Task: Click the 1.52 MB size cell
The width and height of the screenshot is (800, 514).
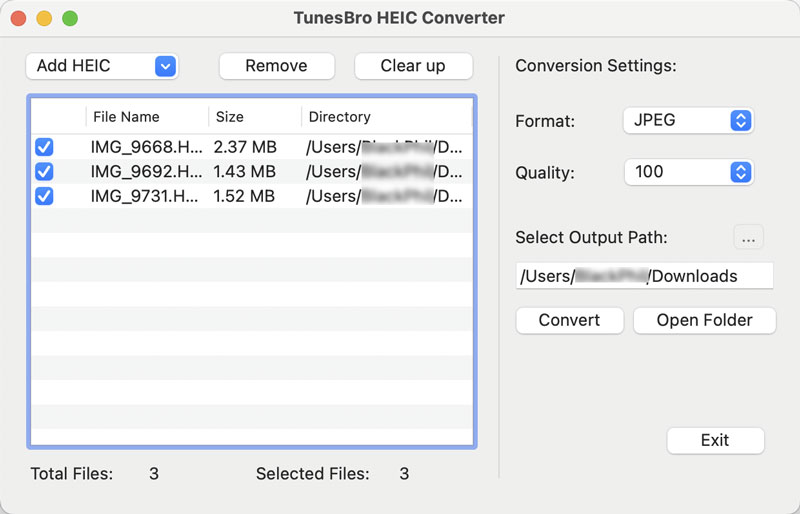Action: (x=244, y=196)
